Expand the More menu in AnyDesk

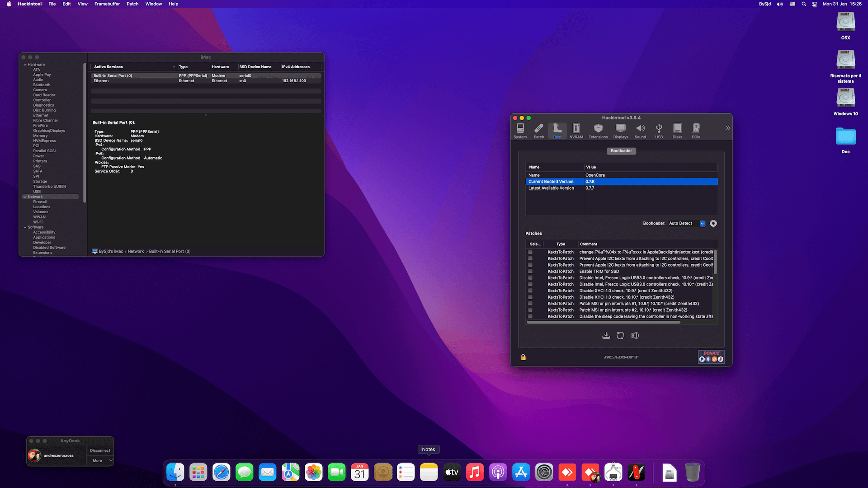pos(100,461)
